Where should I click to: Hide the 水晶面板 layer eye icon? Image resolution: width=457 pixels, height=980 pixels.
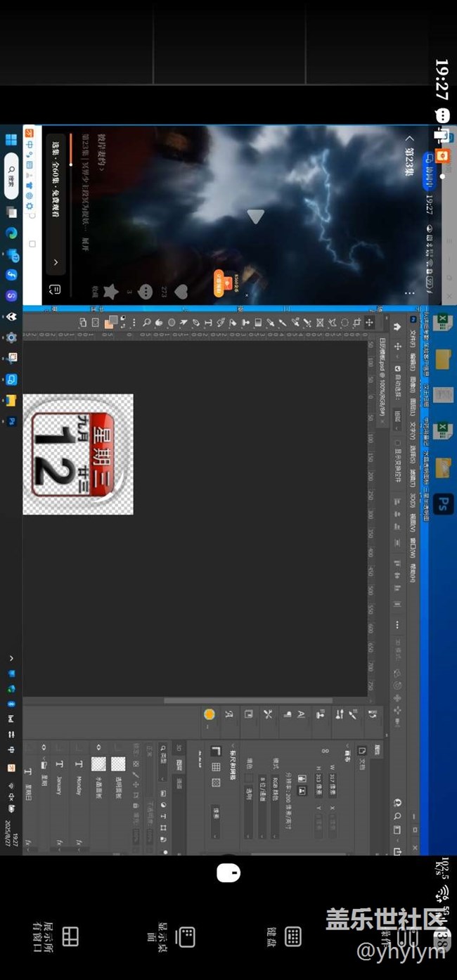[98, 747]
